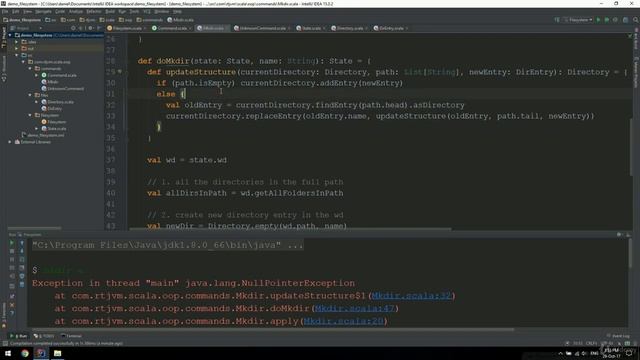Viewport: 640px width, 360px height.
Task: Open the TODO tool window tab
Action: [44, 336]
